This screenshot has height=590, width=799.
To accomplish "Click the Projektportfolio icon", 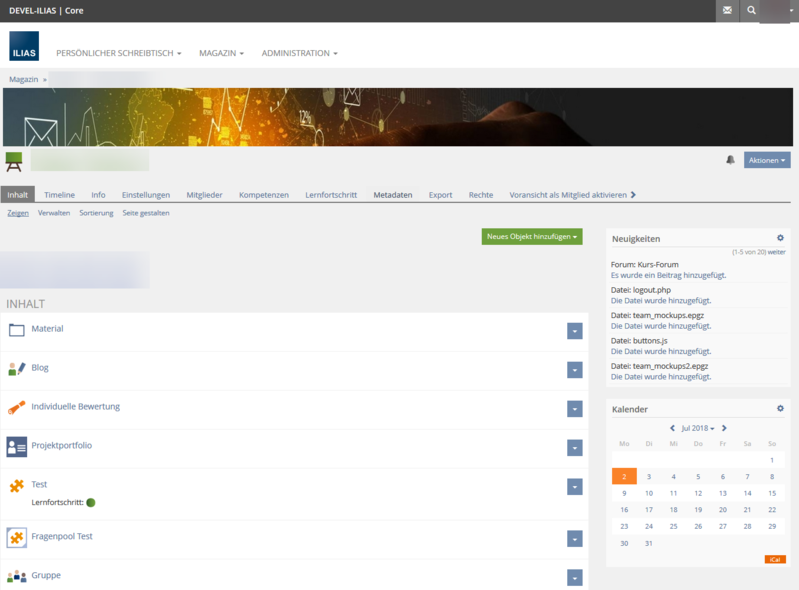I will (x=17, y=447).
